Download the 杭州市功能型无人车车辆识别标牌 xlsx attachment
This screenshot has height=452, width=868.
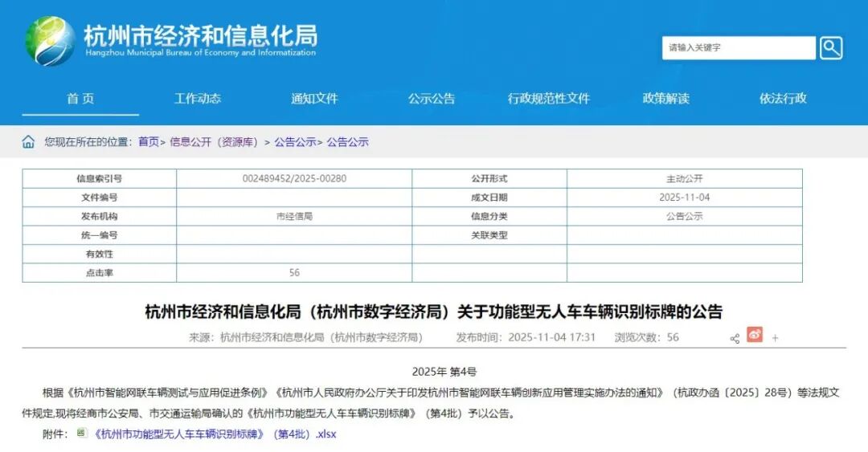point(215,434)
